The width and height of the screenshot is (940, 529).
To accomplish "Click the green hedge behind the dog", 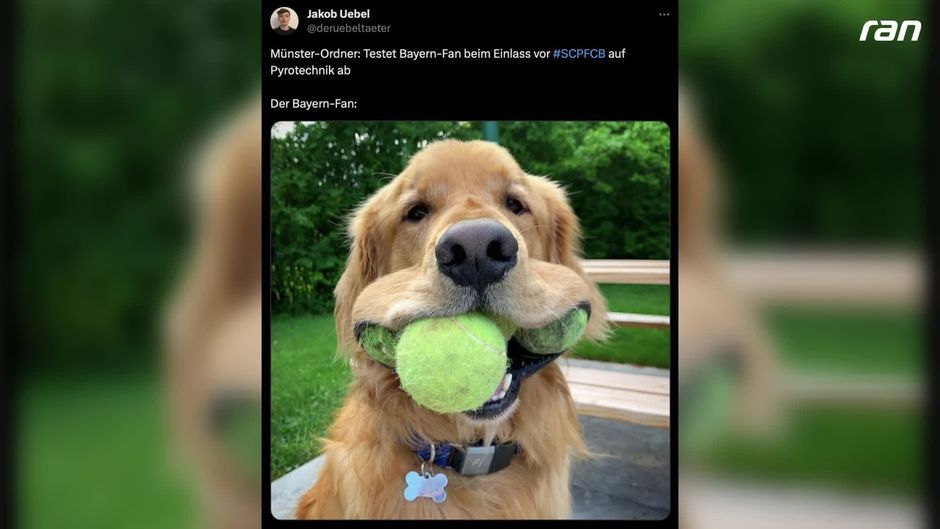I will tap(617, 186).
